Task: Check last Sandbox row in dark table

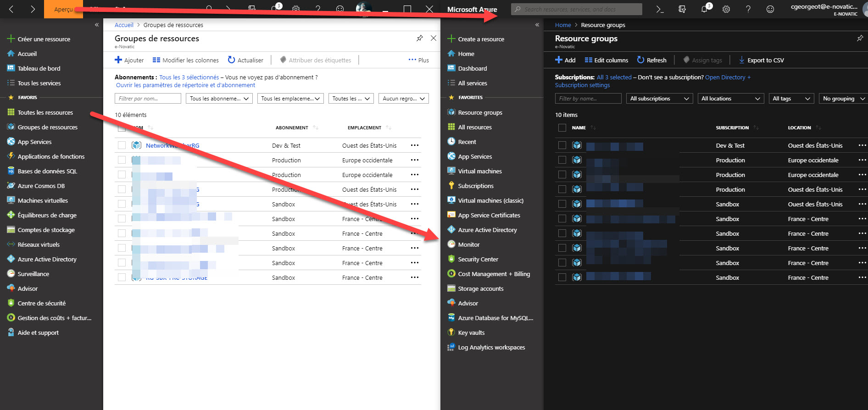Action: pos(562,277)
